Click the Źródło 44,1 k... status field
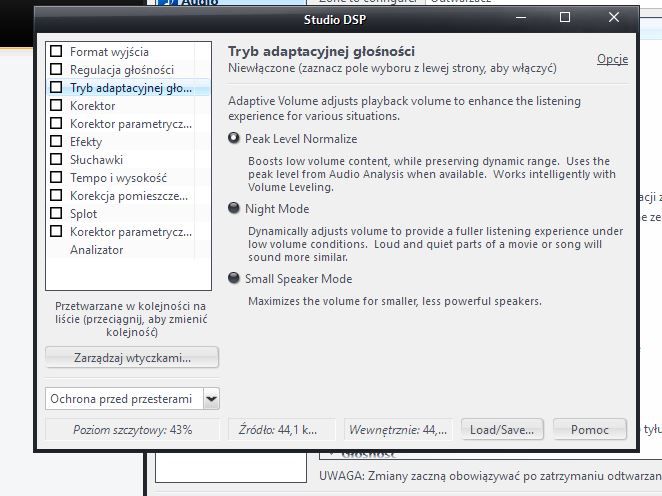This screenshot has width=662, height=496. pyautogui.click(x=282, y=430)
